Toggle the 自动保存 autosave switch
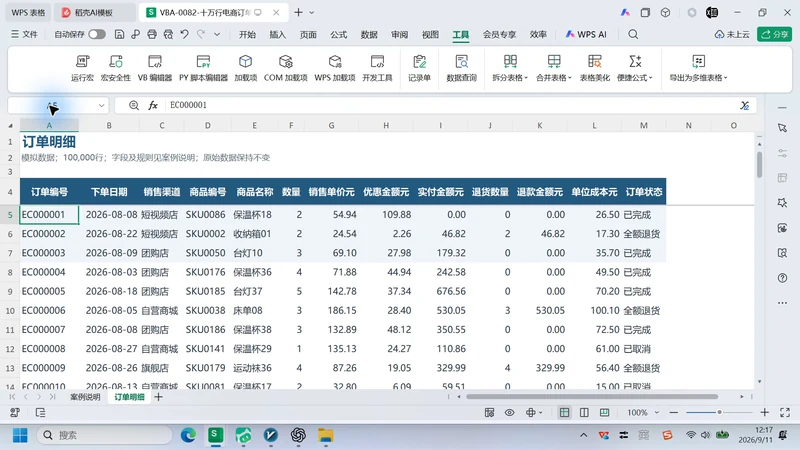The width and height of the screenshot is (800, 450). tap(97, 34)
